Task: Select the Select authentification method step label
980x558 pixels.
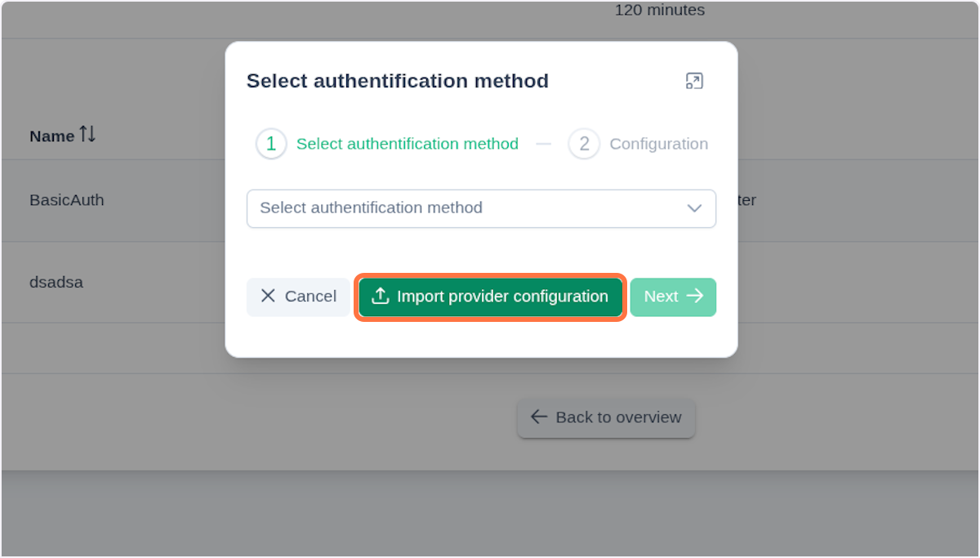Action: click(x=407, y=144)
